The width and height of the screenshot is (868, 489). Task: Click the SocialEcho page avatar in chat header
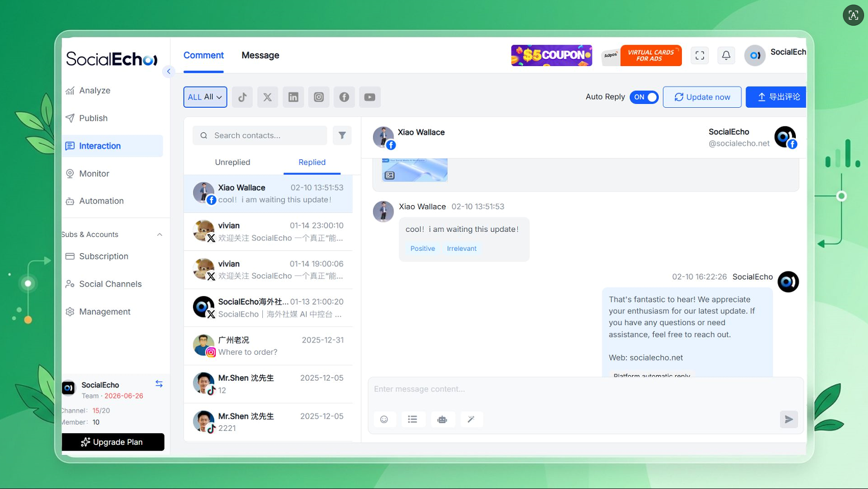[785, 137]
